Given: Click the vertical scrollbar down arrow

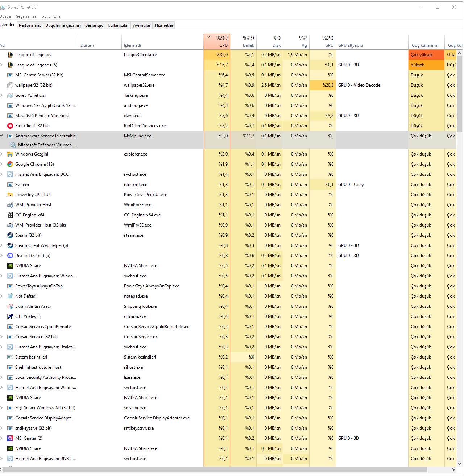Looking at the screenshot, I should pos(460,463).
